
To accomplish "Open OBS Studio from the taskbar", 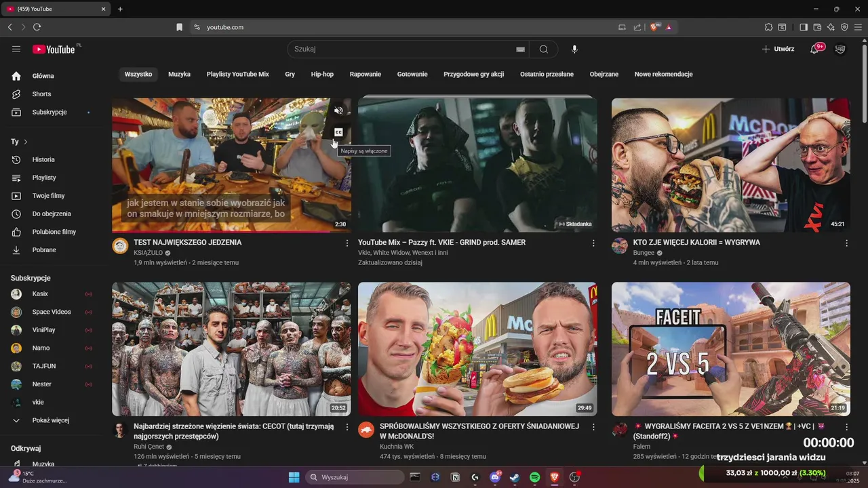I will [574, 477].
